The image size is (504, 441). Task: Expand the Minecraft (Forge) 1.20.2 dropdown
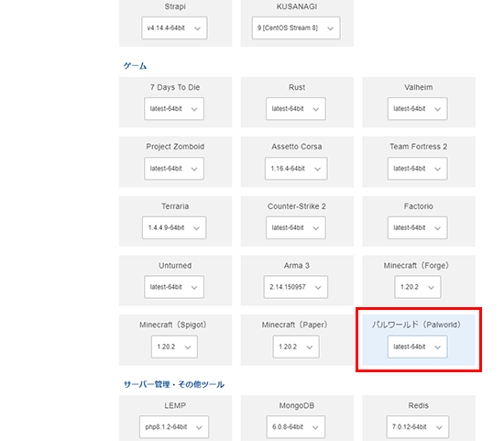[418, 287]
